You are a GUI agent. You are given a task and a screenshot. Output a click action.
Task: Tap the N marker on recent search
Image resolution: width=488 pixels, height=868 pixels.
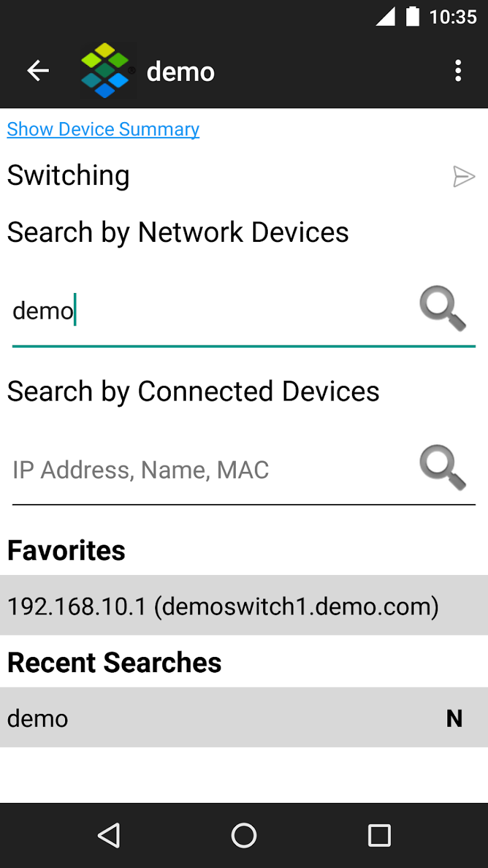(x=454, y=719)
